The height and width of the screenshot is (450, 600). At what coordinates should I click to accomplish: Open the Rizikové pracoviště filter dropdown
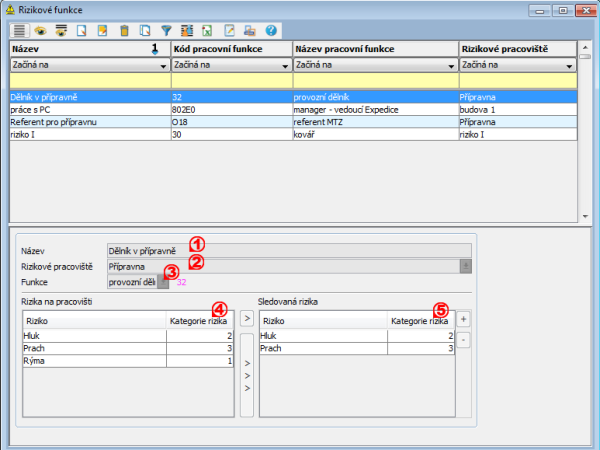pyautogui.click(x=569, y=65)
